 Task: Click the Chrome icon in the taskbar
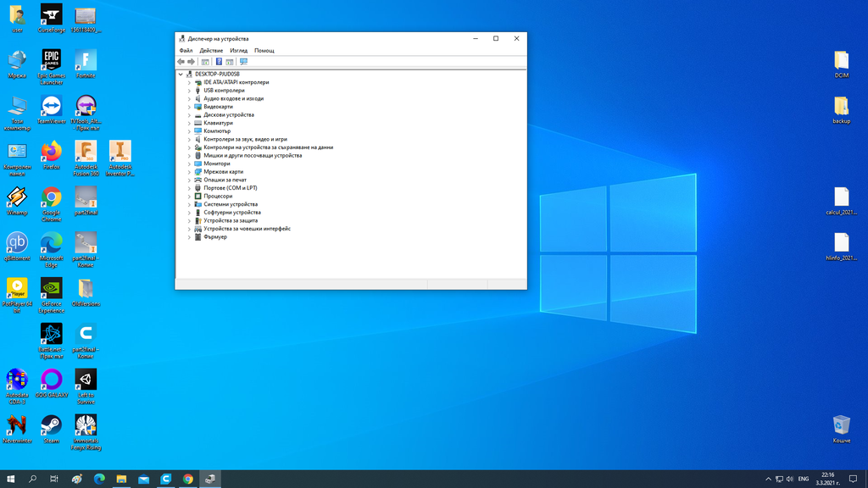(x=188, y=480)
